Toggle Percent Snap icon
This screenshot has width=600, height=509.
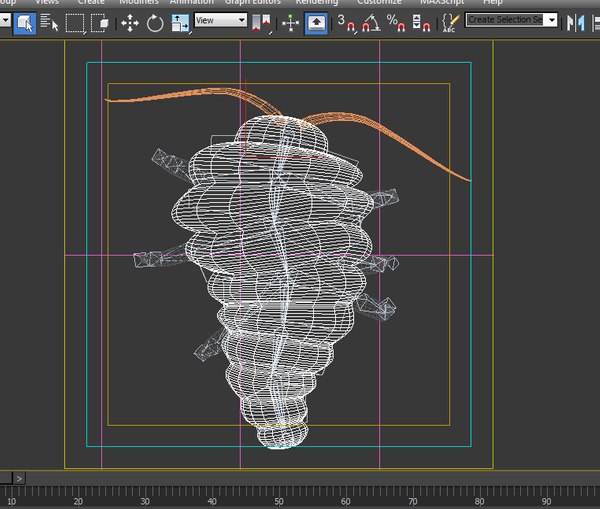[396, 23]
